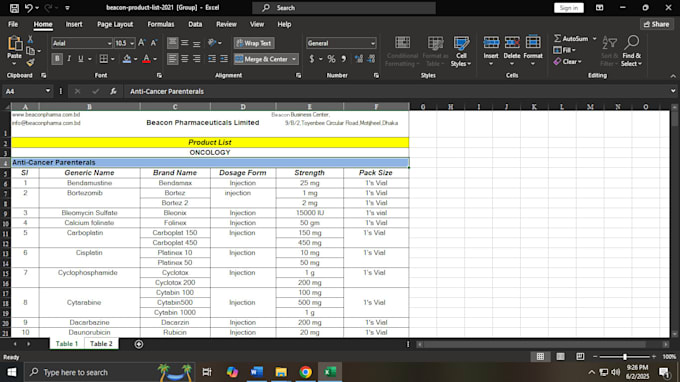Expand Merge & Center options arrow
This screenshot has width=680, height=382.
294,59
